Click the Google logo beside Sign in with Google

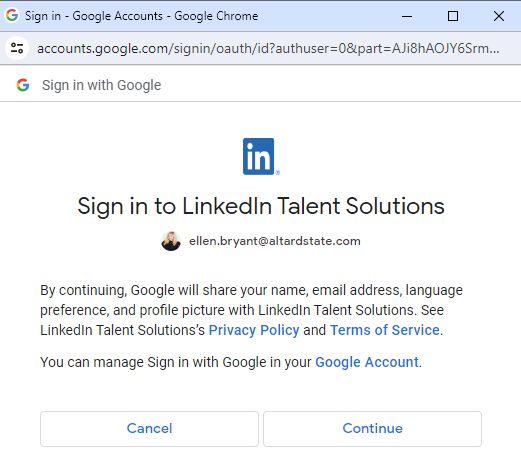click(x=23, y=85)
